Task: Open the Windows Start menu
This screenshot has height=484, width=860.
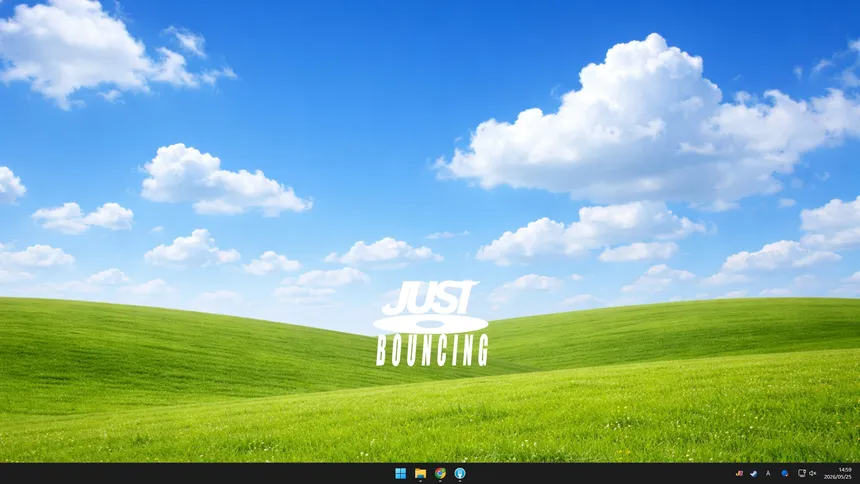Action: 400,474
